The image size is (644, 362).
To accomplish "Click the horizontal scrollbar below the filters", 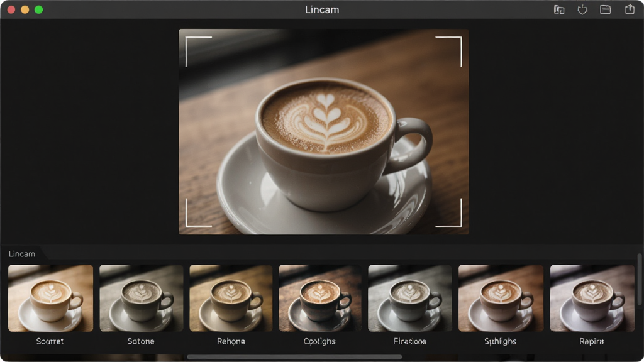I will tap(294, 357).
